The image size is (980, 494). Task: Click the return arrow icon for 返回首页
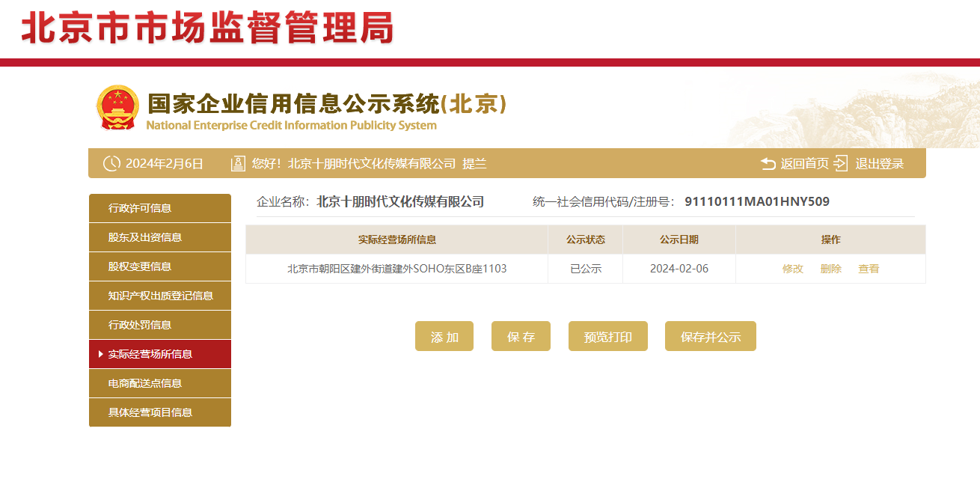click(768, 163)
